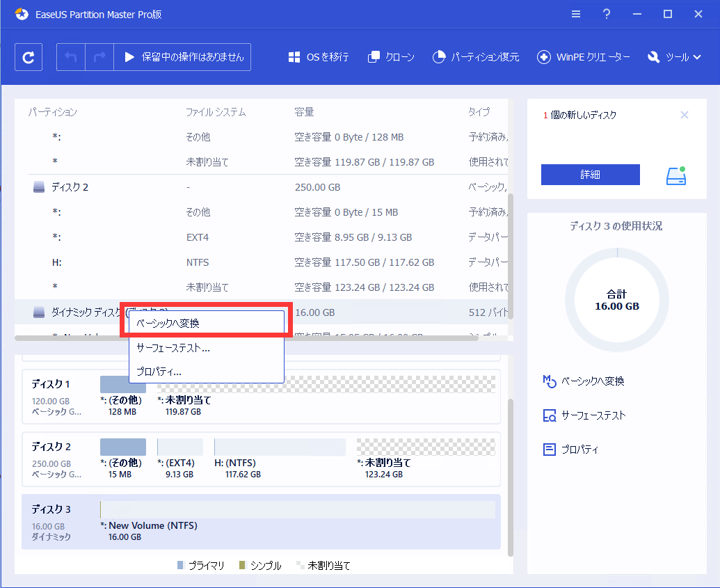Choose ベーシックへ変換 in the context menu
This screenshot has width=720, height=588.
(207, 324)
